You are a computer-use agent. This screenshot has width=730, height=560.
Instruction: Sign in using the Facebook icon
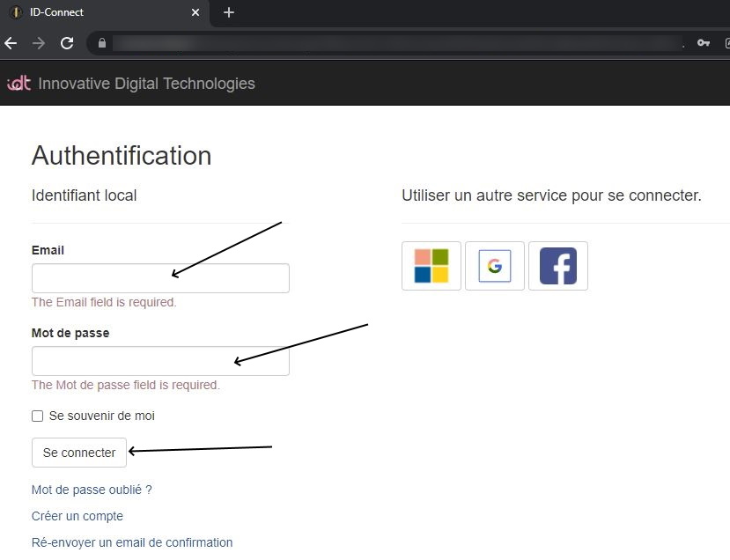[558, 266]
